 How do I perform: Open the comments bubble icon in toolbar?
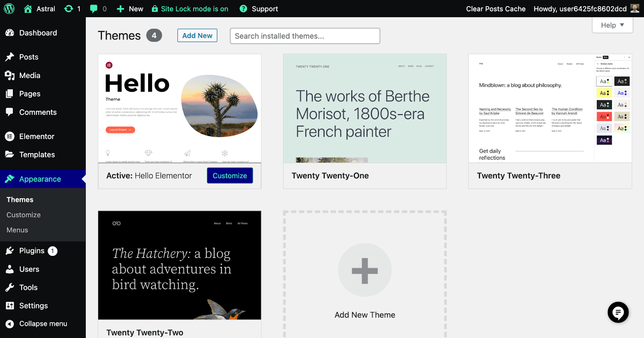point(94,9)
